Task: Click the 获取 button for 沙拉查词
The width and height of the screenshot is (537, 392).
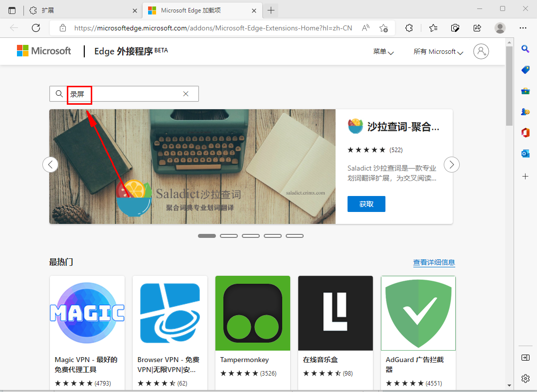Action: point(366,204)
